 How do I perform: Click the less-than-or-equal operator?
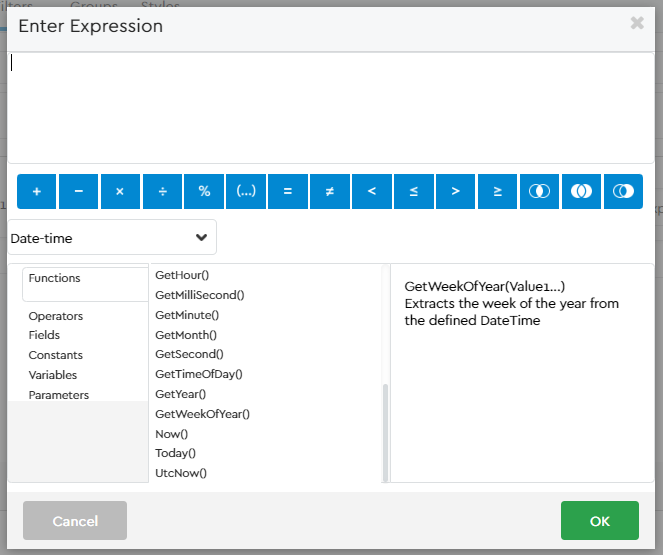[414, 191]
